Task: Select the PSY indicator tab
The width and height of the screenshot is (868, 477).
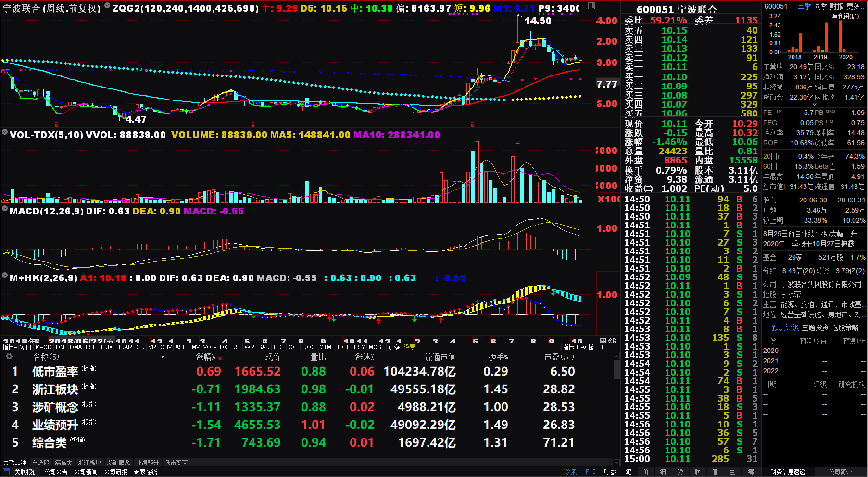Action: click(x=359, y=347)
